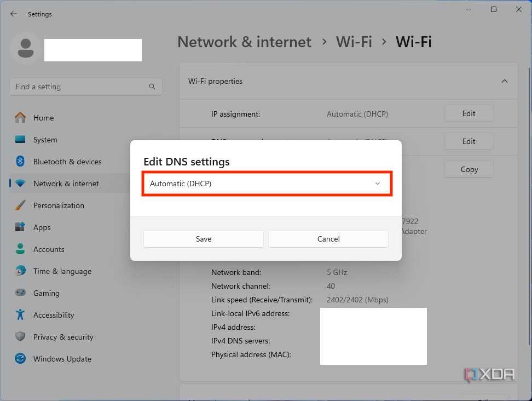Click the 'Edit DNS settings' dialog title

[187, 162]
